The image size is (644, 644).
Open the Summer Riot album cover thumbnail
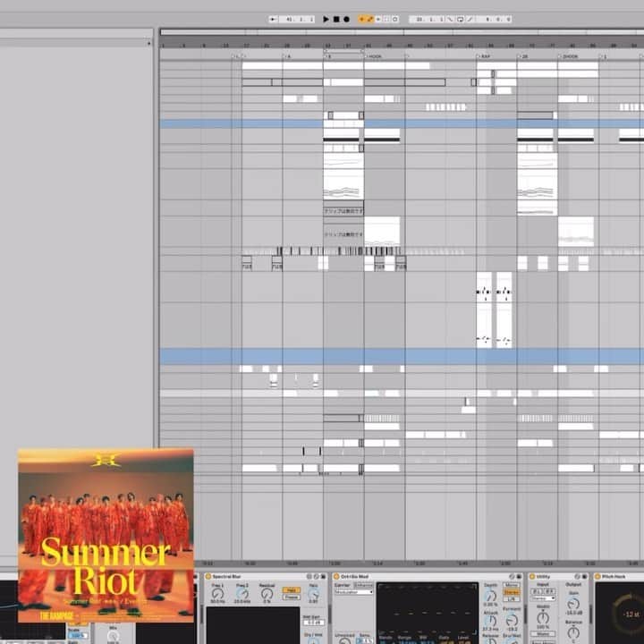point(106,536)
